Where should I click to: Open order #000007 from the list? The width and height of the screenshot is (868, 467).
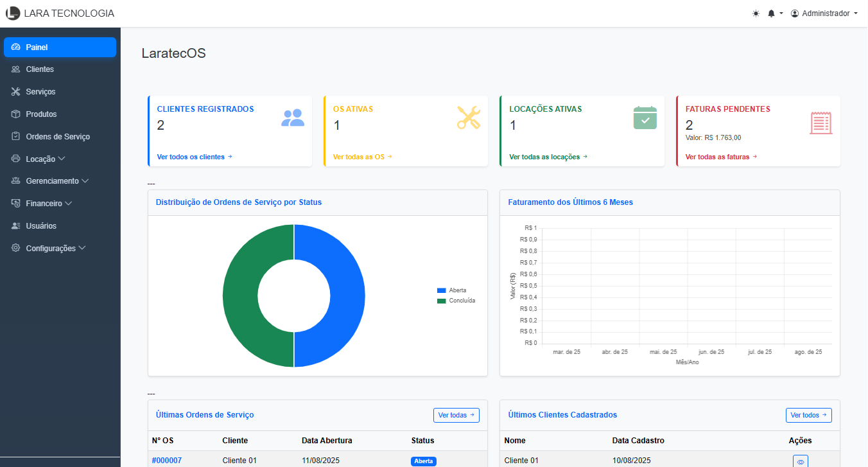167,460
